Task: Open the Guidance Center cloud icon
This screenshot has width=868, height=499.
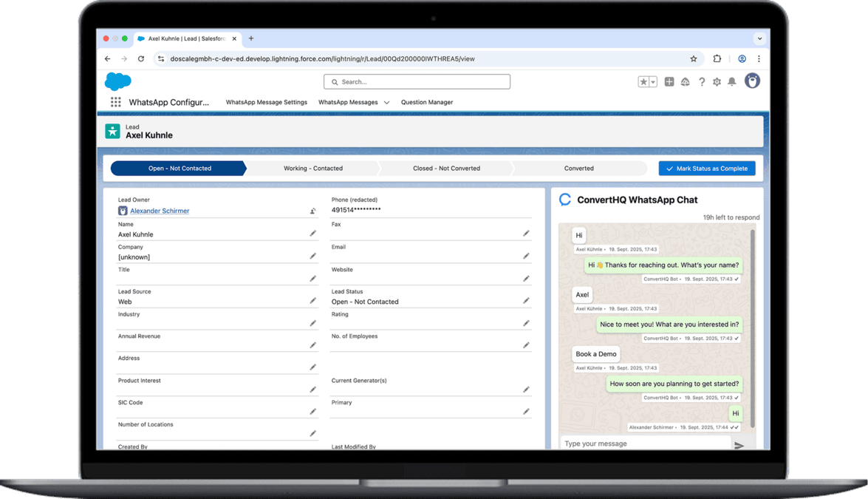Action: (x=686, y=82)
